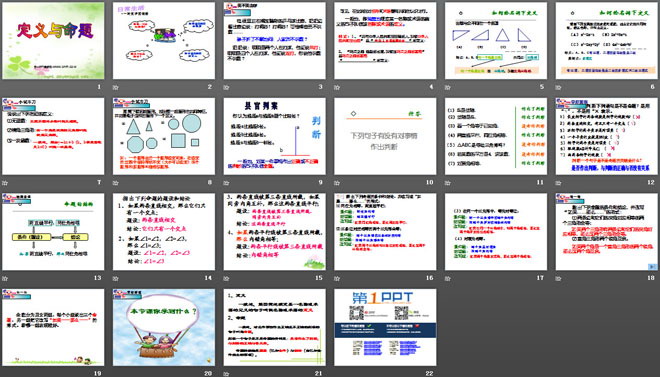Image resolution: width=660 pixels, height=377 pixels.
Task: Click the animation star under slide 13
Action: click(x=5, y=278)
